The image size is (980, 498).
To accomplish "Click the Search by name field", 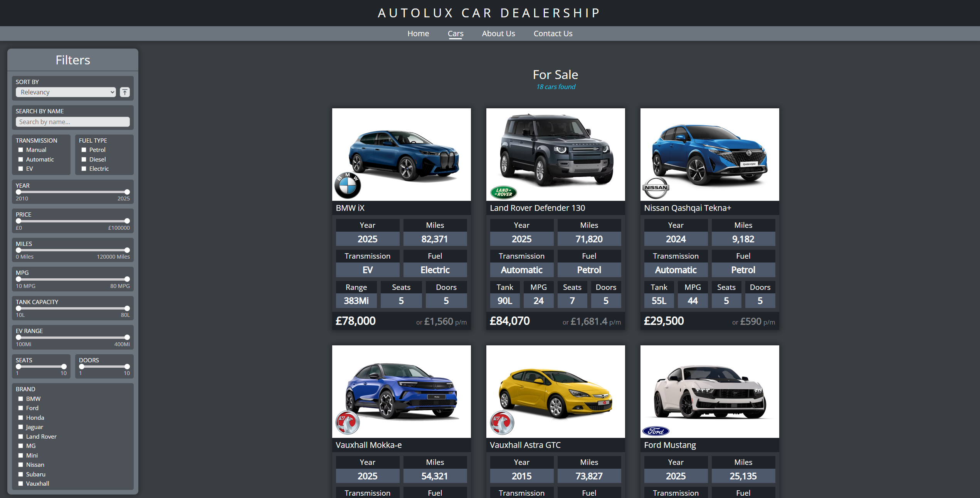I will [73, 122].
